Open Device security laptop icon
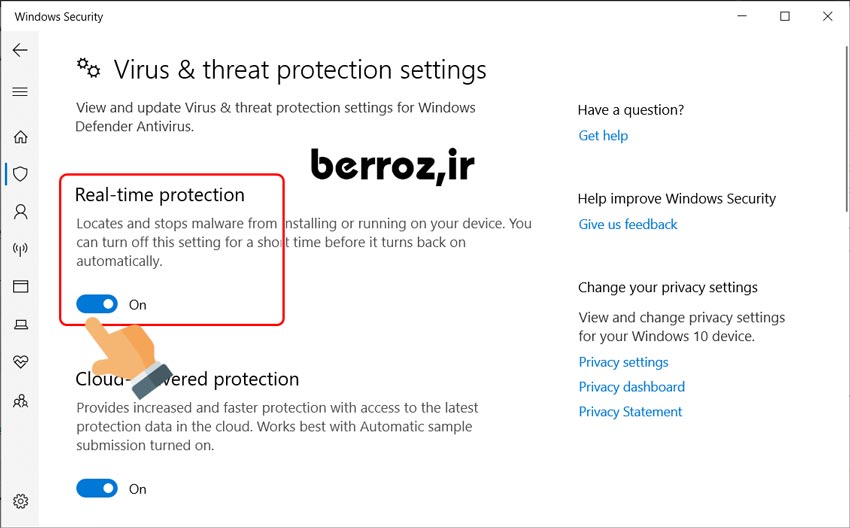This screenshot has width=850, height=528. (20, 324)
